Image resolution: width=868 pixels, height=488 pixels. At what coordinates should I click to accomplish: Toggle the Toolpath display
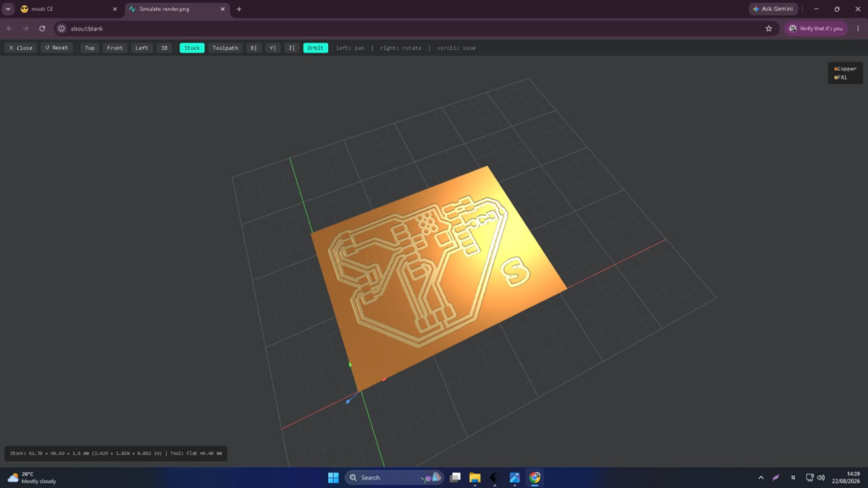(x=225, y=48)
